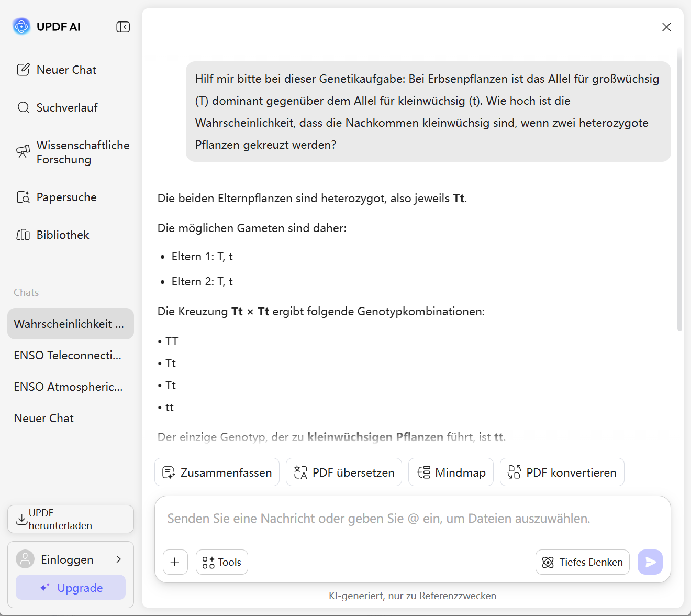Click the user question message bubble
Viewport: 691px width, 616px height.
(428, 112)
